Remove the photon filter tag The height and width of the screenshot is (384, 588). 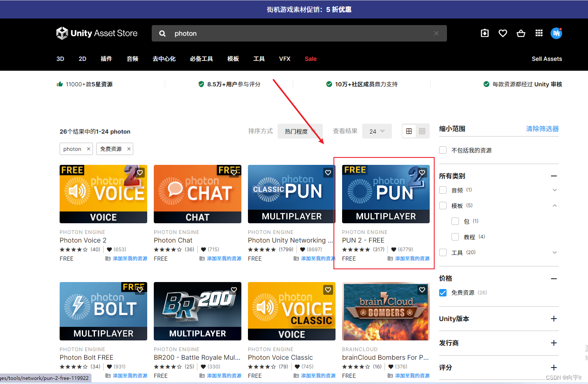pyautogui.click(x=88, y=149)
